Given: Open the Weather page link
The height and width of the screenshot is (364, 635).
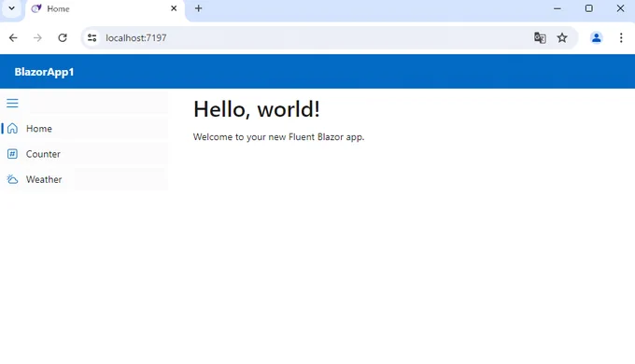Looking at the screenshot, I should click(84, 179).
